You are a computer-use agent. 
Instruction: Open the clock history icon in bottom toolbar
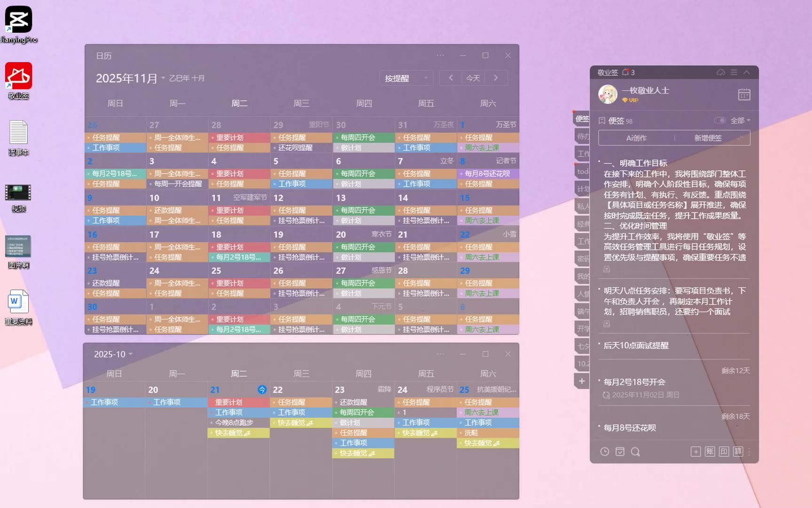coord(605,452)
